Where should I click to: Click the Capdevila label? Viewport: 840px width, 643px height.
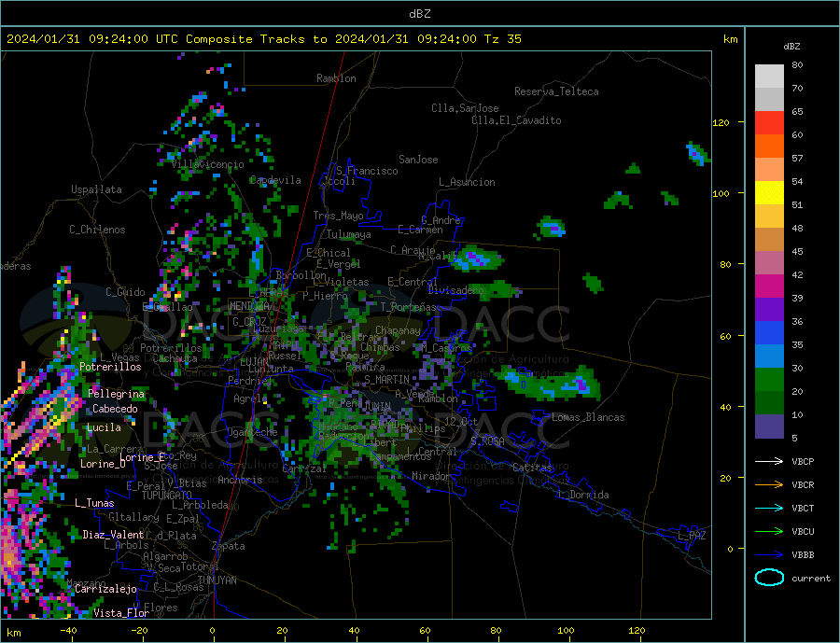coord(275,180)
